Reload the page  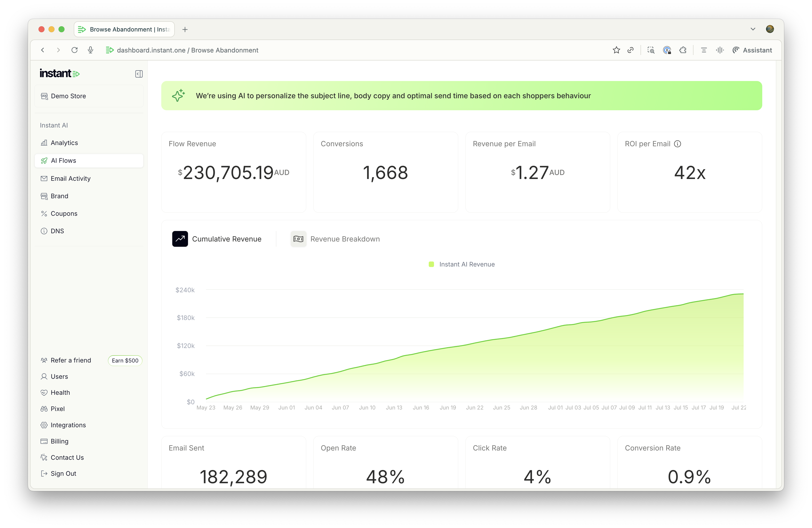(74, 50)
